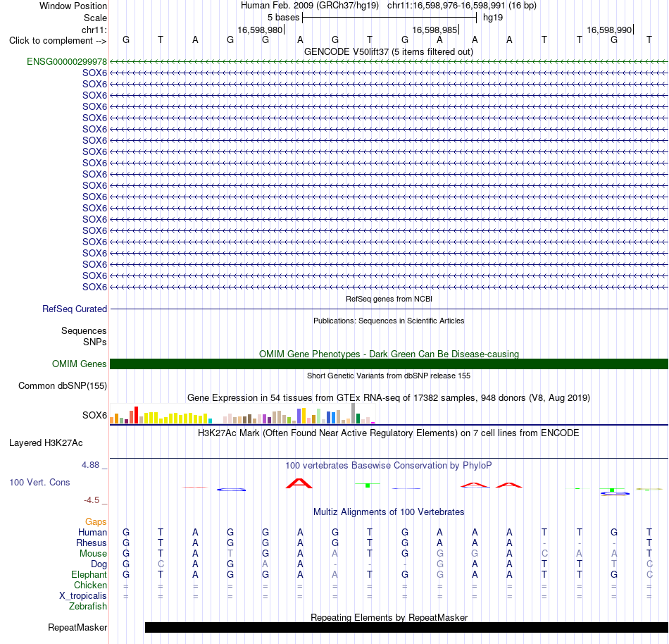669x644 pixels.
Task: Click the orange Gaps label
Action: click(x=96, y=522)
